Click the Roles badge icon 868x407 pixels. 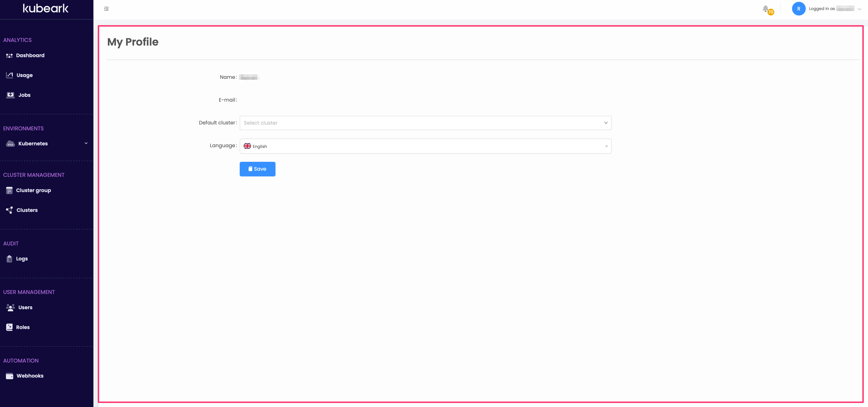pyautogui.click(x=9, y=327)
